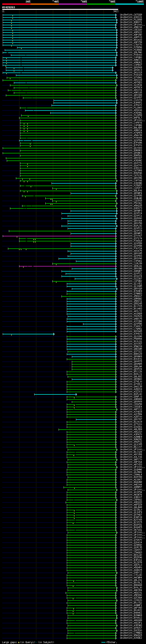The height and width of the screenshot is (644, 146).
Task: Select hit UniRef100_A3QVW1
Action: pos(131,113)
